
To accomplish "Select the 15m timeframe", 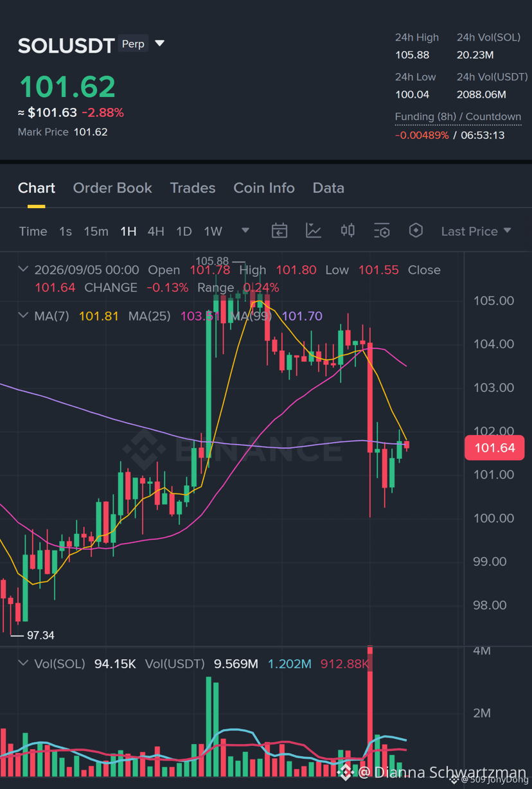I will [96, 231].
